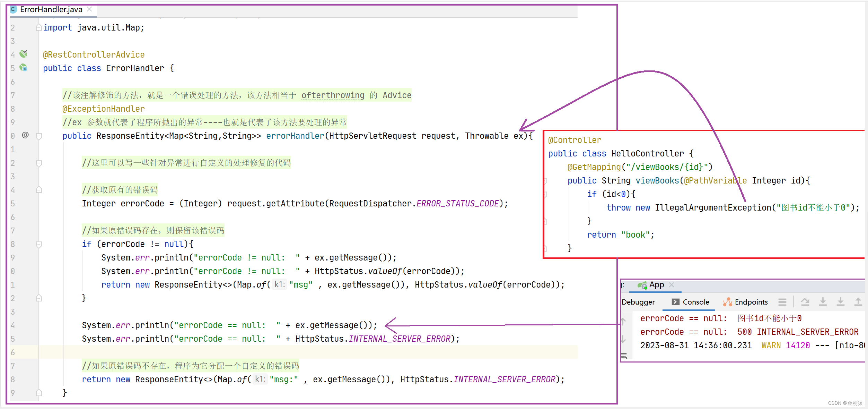Click the WARN log line in the console
Screen dimensions: 868x409
(x=752, y=346)
